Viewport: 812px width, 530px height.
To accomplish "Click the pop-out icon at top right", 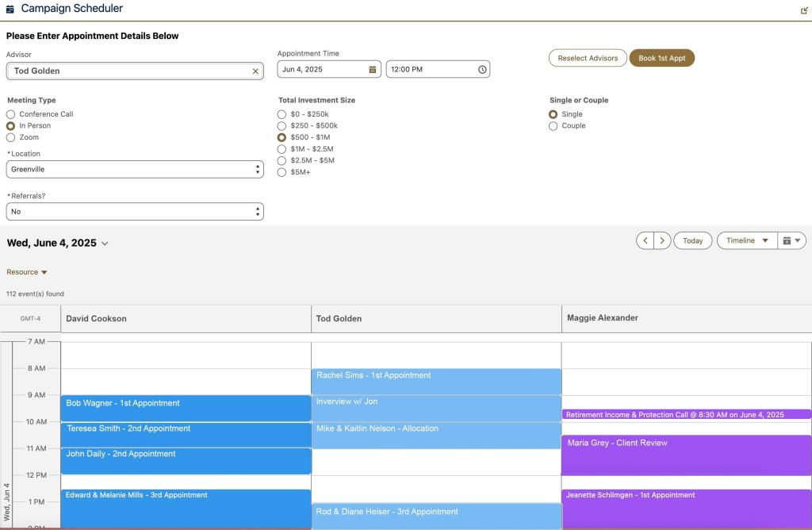I will (804, 10).
